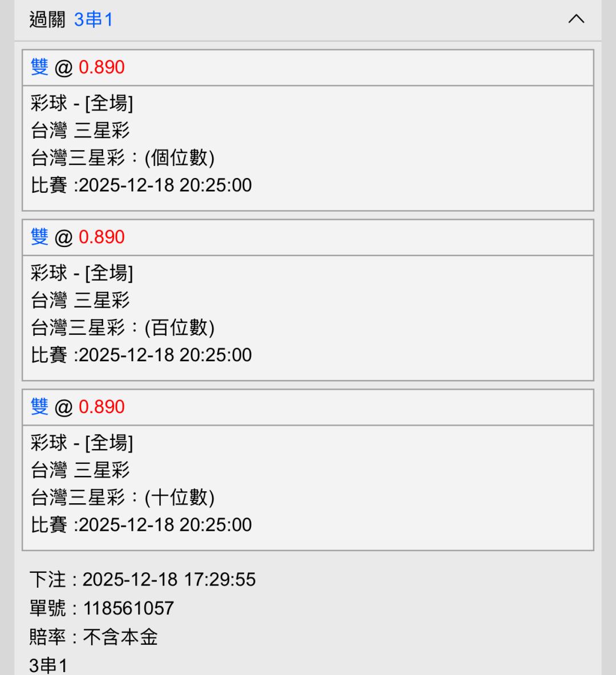Collapse the 過關 3串1 section chevron
Image resolution: width=616 pixels, height=675 pixels.
[576, 19]
